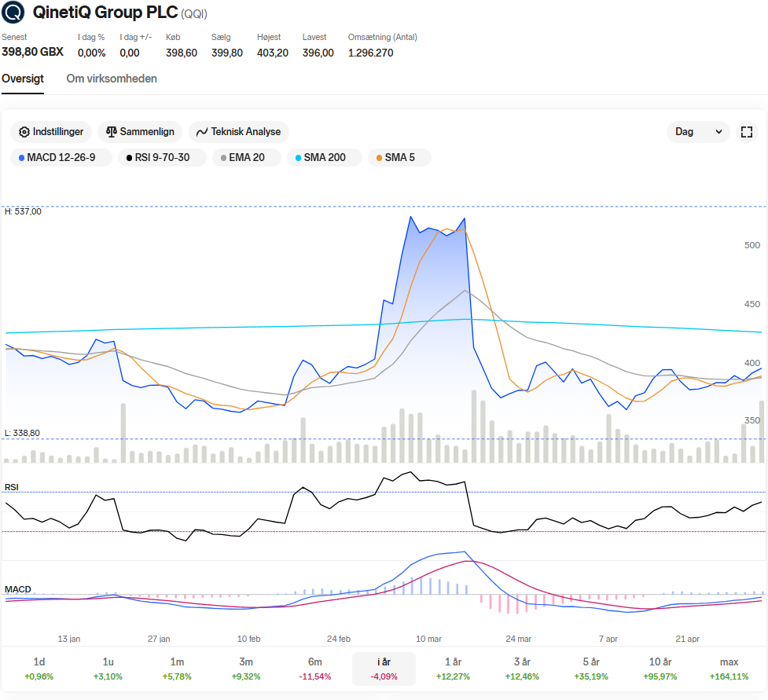768x700 pixels.
Task: Click the 7 apr date axis label
Action: tap(608, 639)
